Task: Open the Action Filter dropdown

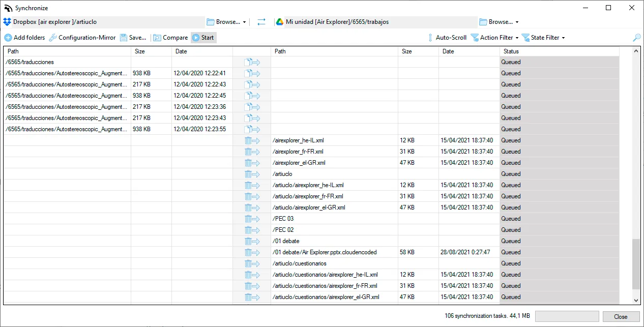Action: (494, 38)
